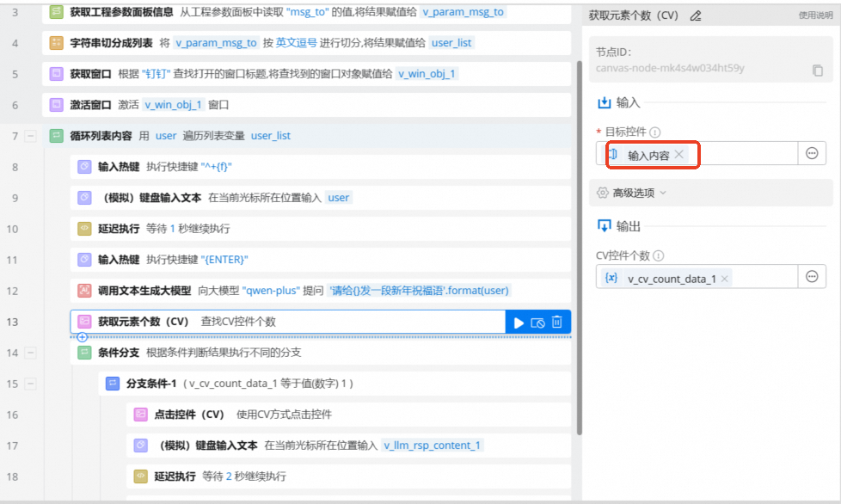This screenshot has width=841, height=504.
Task: Click the user loop variable on line 7
Action: [166, 136]
